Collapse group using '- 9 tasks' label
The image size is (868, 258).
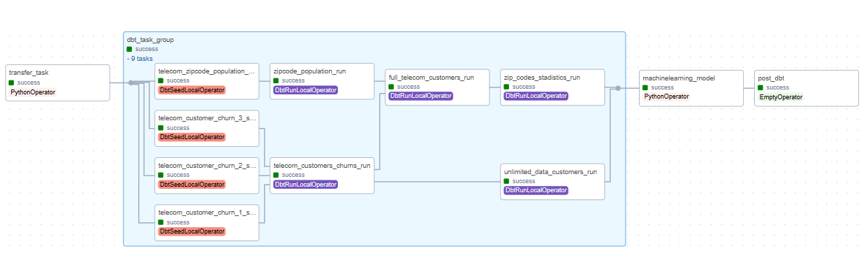coord(140,59)
